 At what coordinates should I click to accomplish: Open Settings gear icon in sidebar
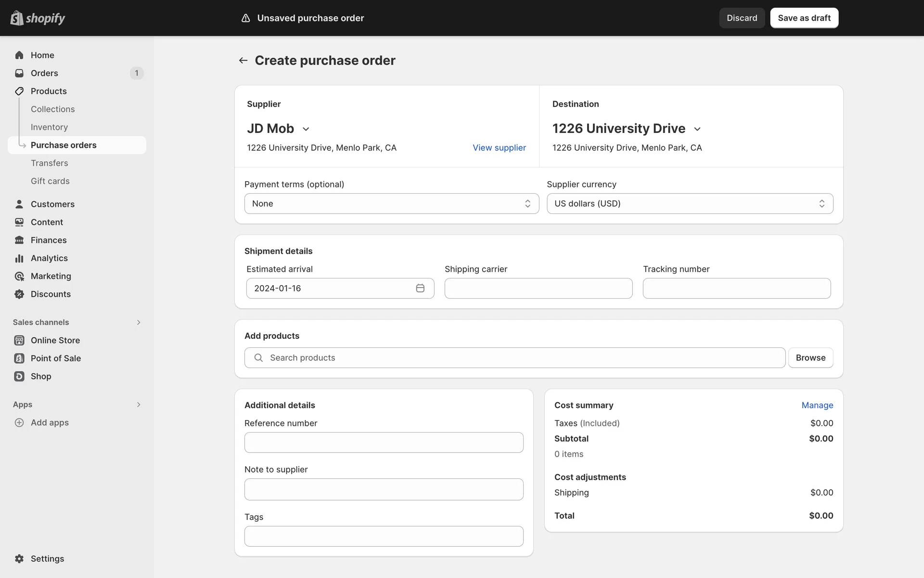click(19, 559)
